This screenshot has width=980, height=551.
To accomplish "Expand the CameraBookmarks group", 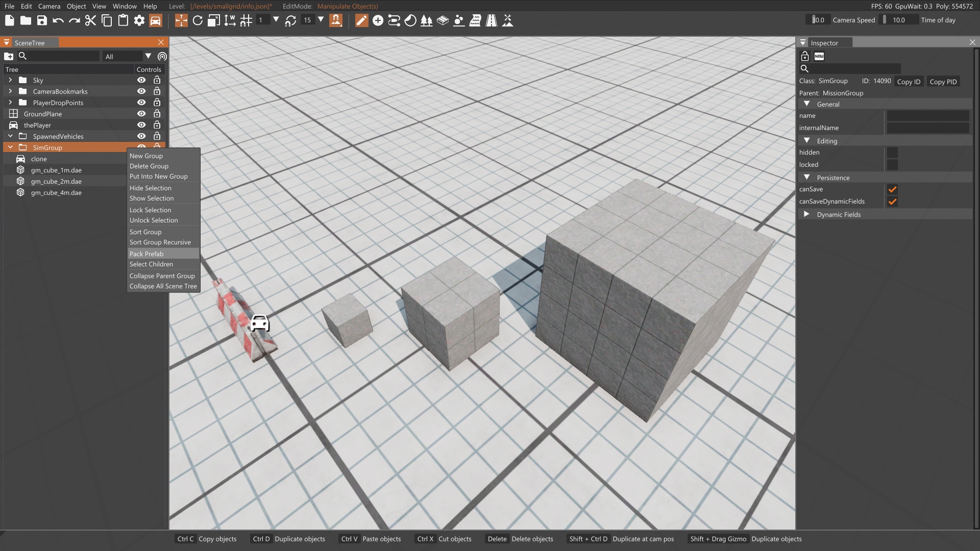I will (x=10, y=91).
